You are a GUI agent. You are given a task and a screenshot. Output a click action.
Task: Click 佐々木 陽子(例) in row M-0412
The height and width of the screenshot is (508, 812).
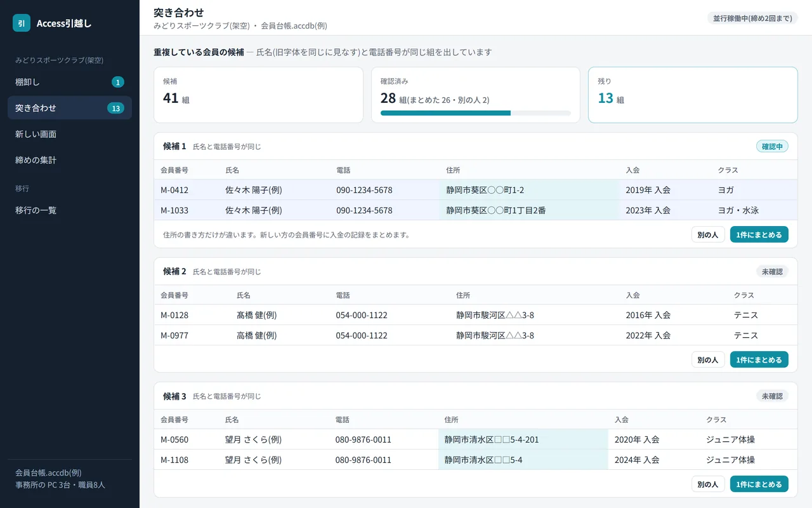tap(254, 190)
